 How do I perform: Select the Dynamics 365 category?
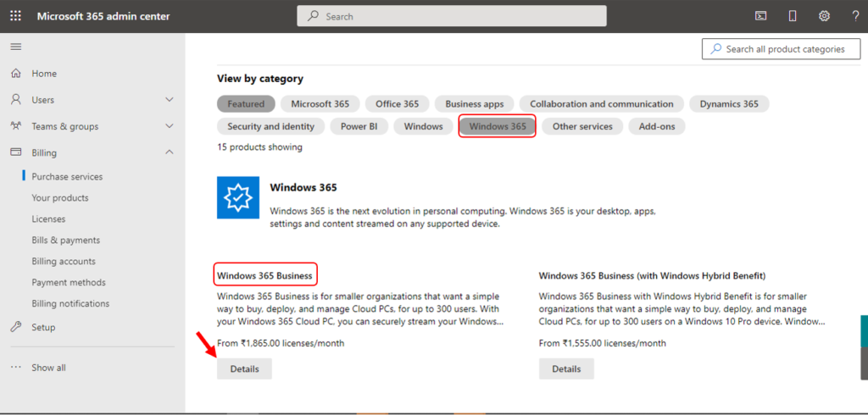coord(729,103)
